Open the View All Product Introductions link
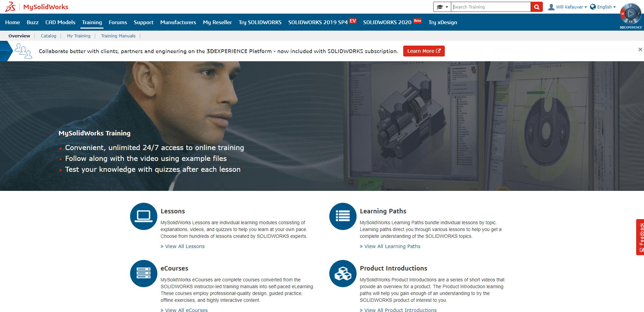 (x=398, y=310)
